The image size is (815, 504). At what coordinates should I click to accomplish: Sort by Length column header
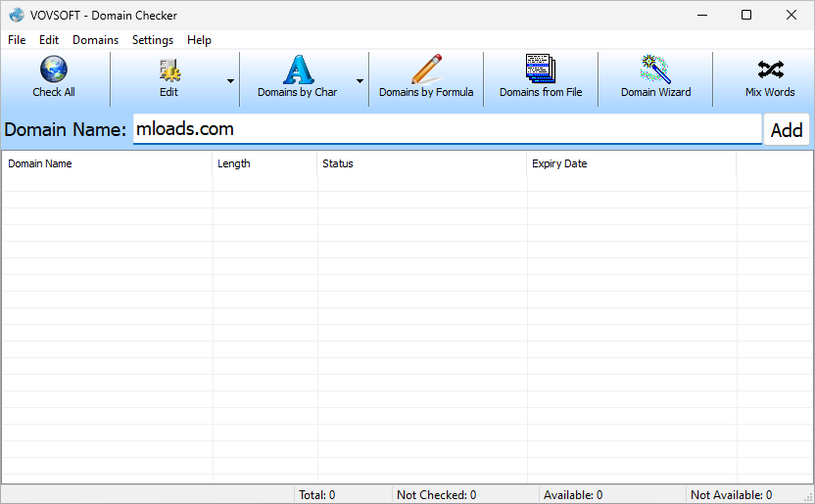click(264, 163)
